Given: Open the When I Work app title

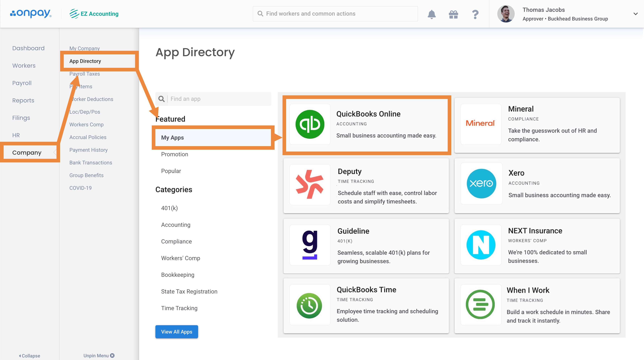Looking at the screenshot, I should tap(528, 290).
